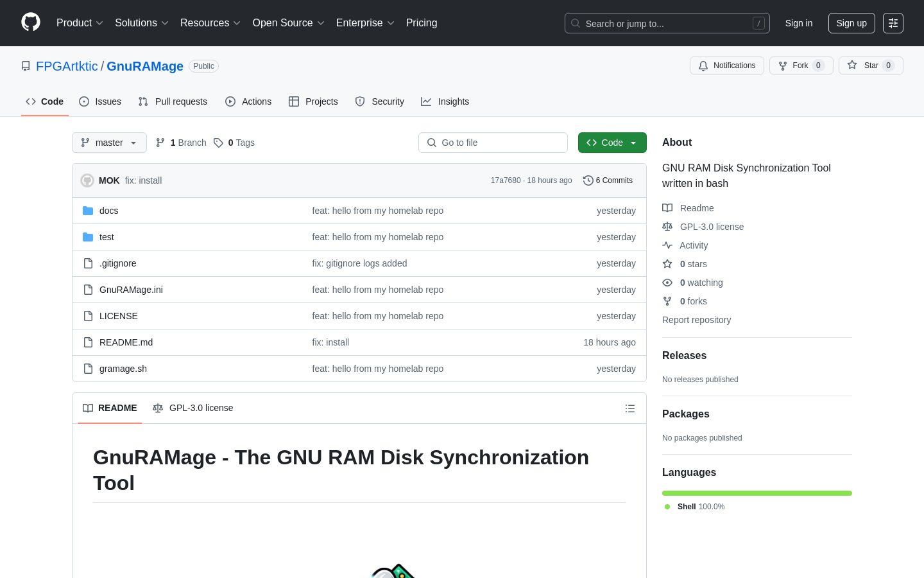Image resolution: width=924 pixels, height=578 pixels.
Task: Click the .gitignore file icon
Action: tap(88, 263)
